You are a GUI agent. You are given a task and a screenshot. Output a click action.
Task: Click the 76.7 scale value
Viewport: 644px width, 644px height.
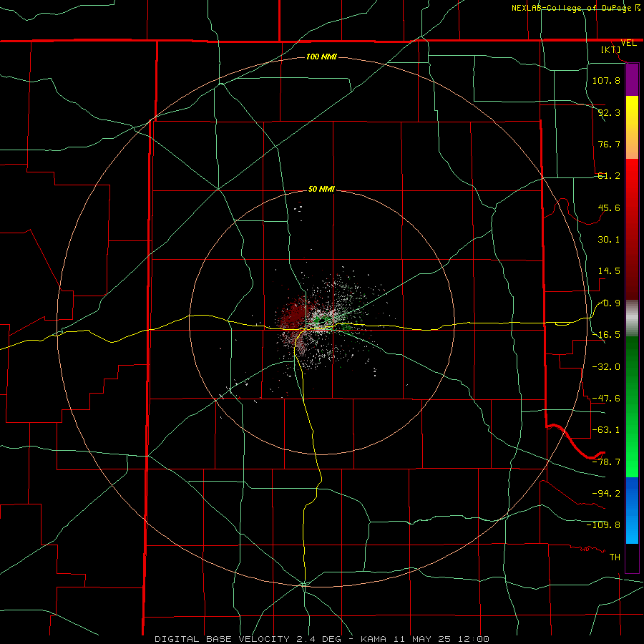pos(609,144)
